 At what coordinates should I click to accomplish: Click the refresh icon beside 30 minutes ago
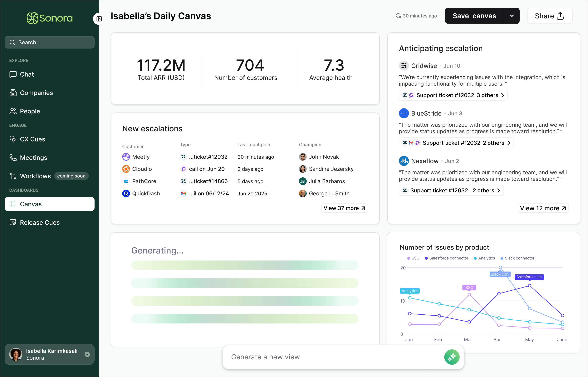tap(398, 16)
